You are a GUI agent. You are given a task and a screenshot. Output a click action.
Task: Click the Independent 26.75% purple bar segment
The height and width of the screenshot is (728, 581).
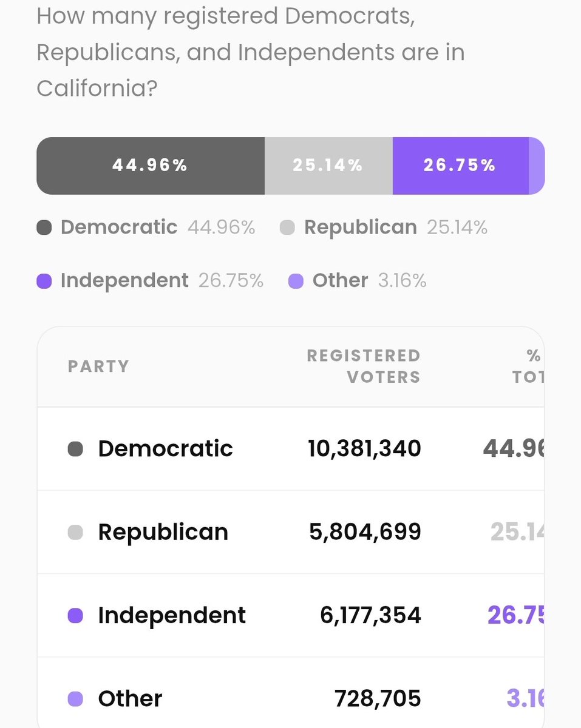(461, 166)
